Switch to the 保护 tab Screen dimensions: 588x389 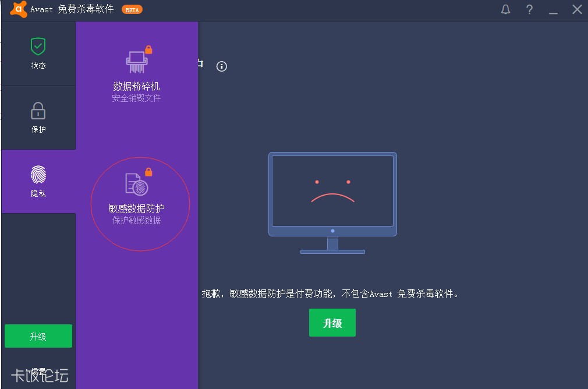pos(38,118)
